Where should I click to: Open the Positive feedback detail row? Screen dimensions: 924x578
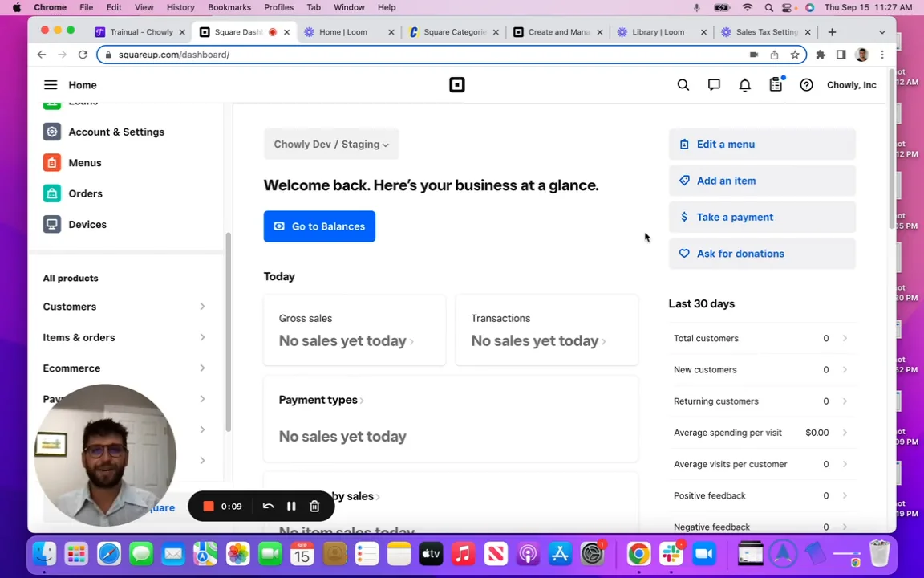point(761,495)
